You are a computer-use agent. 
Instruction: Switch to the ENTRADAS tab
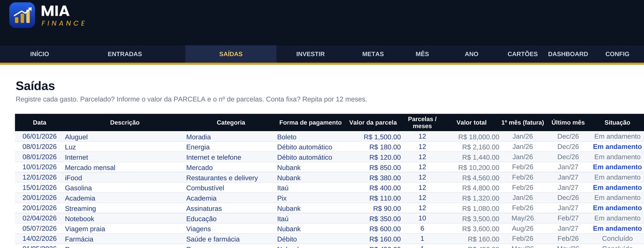click(125, 54)
